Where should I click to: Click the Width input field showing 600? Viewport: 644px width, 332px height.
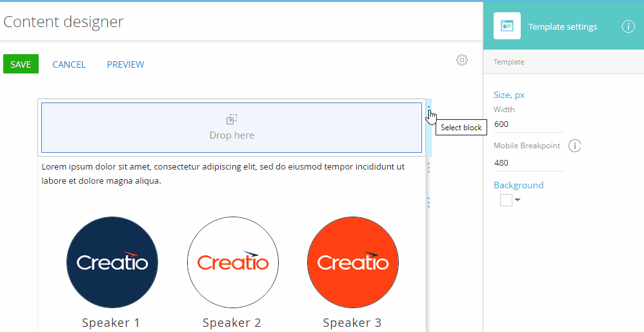[528, 124]
